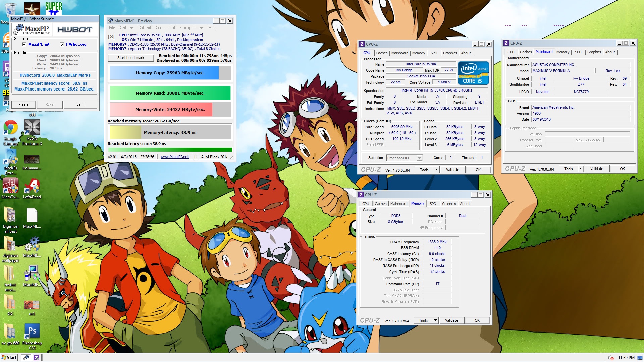The height and width of the screenshot is (362, 644).
Task: Open Graphics tab in CPU-Z Mainboard window
Action: coord(594,52)
